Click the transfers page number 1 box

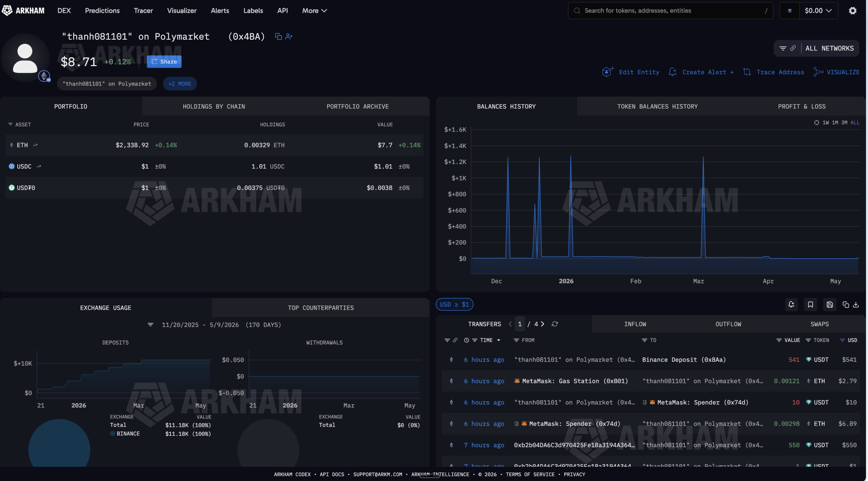[520, 324]
